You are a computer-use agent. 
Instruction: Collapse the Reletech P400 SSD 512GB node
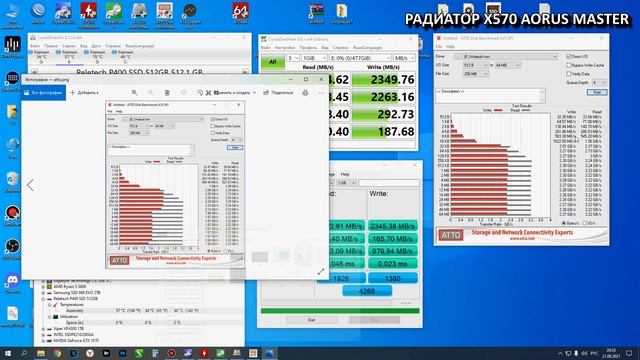(x=43, y=298)
